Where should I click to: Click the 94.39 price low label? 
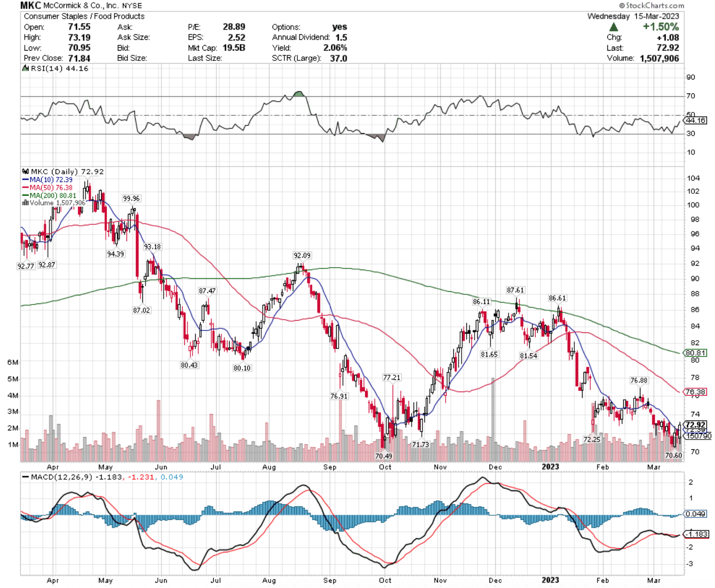pyautogui.click(x=115, y=254)
